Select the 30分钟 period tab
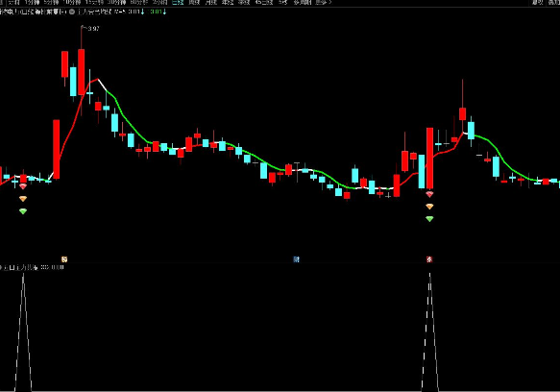This screenshot has height=392, width=560. click(117, 3)
